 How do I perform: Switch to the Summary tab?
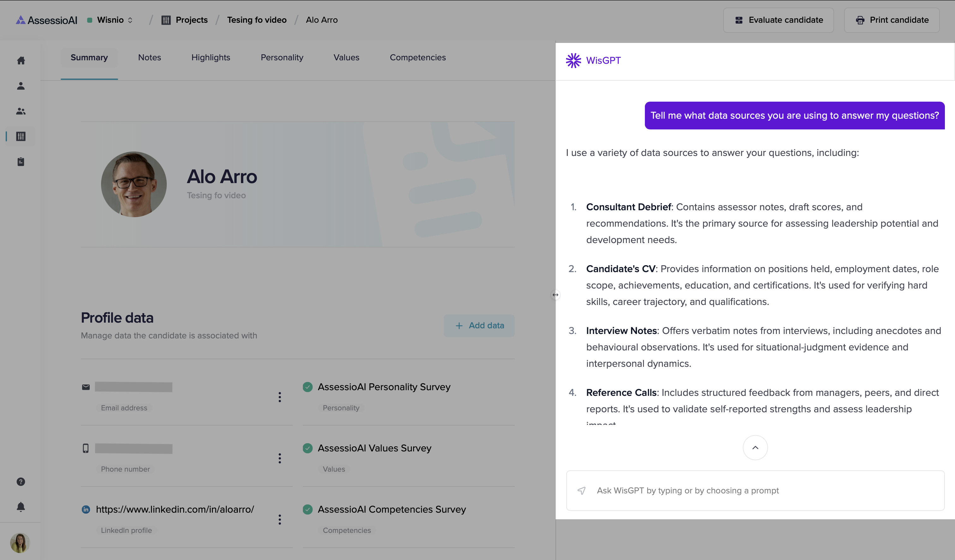89,57
